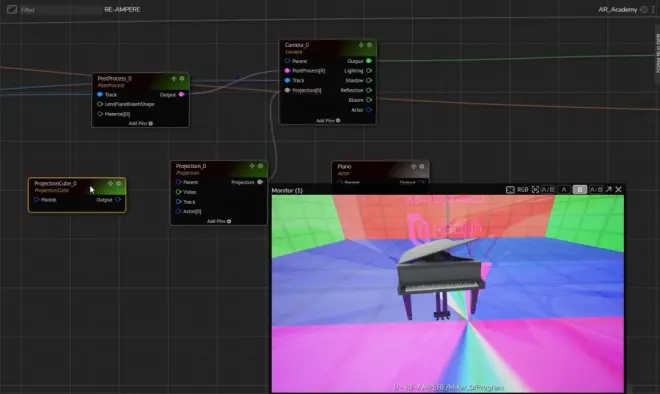Click the fit-to-view icon in Monitor toolbar

coord(510,190)
